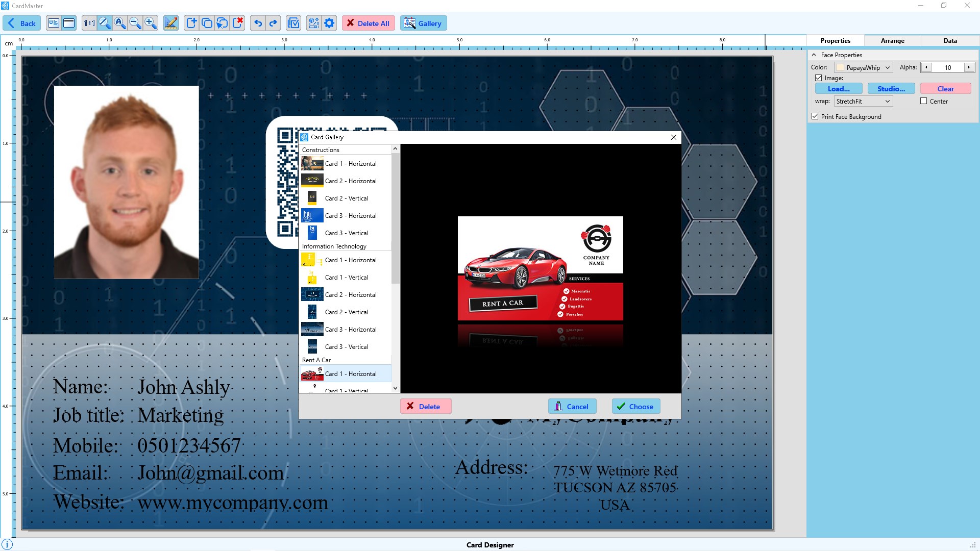This screenshot has width=980, height=551.
Task: Click the undo arrow icon
Action: click(258, 23)
